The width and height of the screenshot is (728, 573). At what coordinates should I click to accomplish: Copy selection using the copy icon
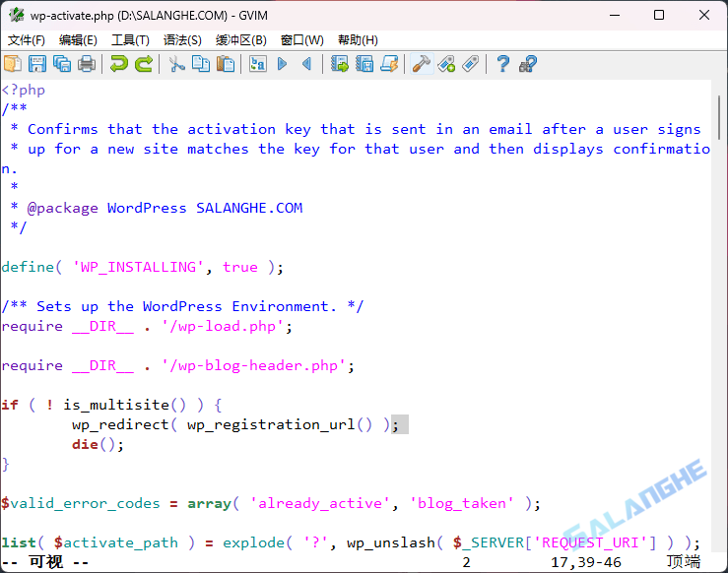(201, 64)
